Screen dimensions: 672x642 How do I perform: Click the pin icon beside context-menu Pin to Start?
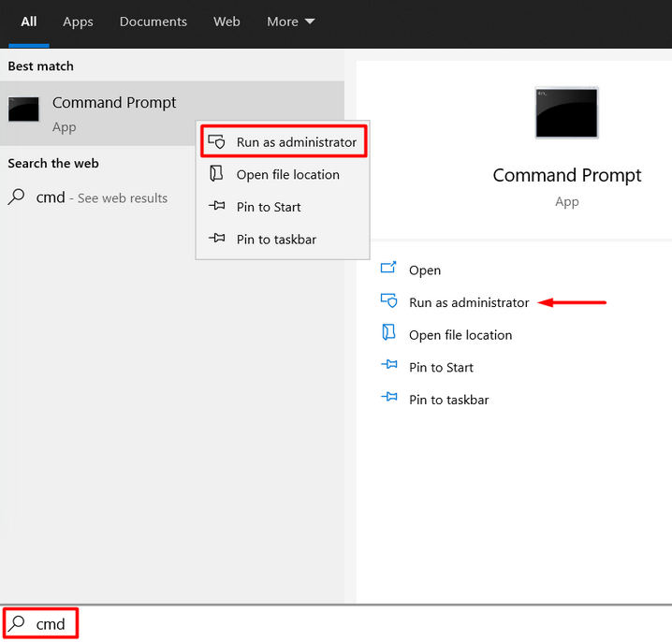click(x=217, y=207)
